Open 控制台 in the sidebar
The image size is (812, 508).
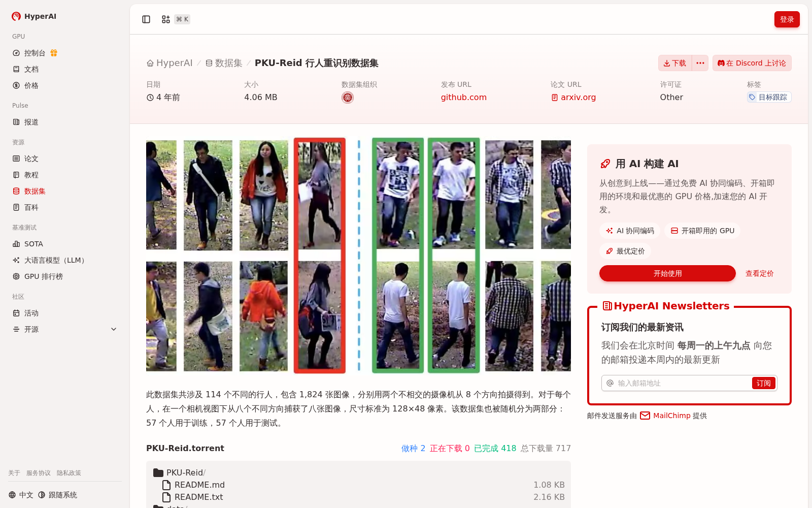[x=35, y=53]
